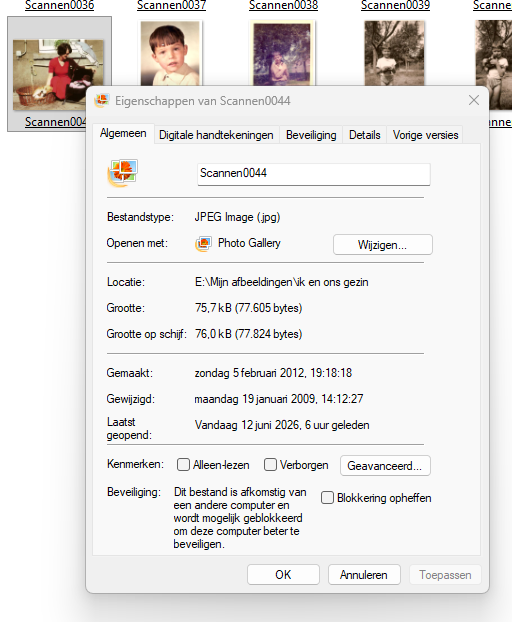The height and width of the screenshot is (622, 512).
Task: Click the large file type icon beside filename
Action: (123, 173)
